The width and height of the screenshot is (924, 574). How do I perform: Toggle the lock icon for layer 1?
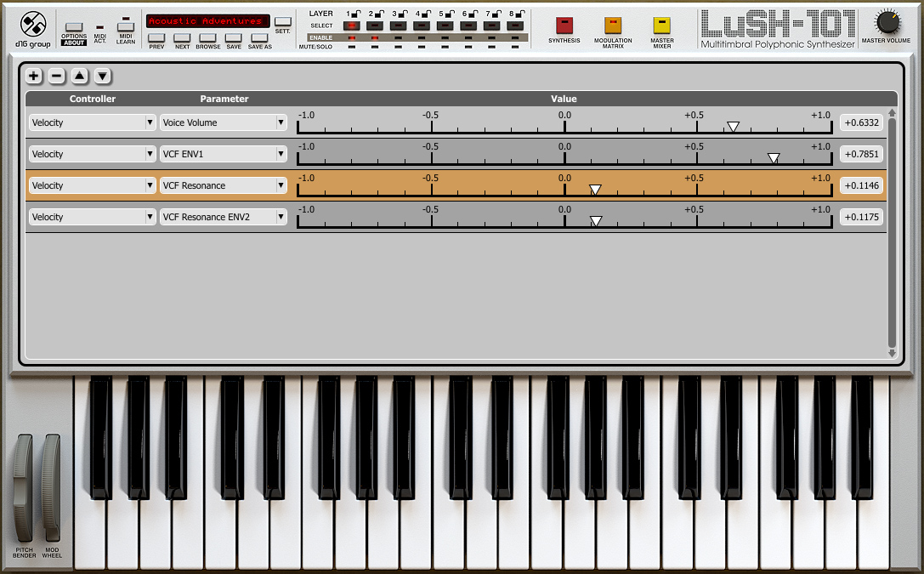[356, 14]
